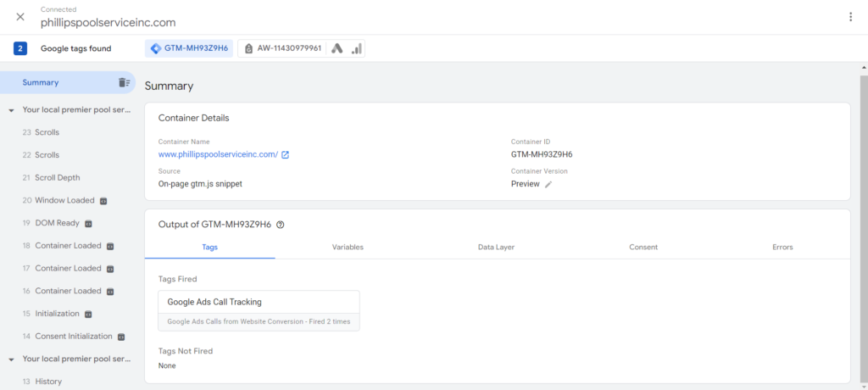Click the domain phillipspoolserviceinc.com in the header
868x390 pixels.
108,23
